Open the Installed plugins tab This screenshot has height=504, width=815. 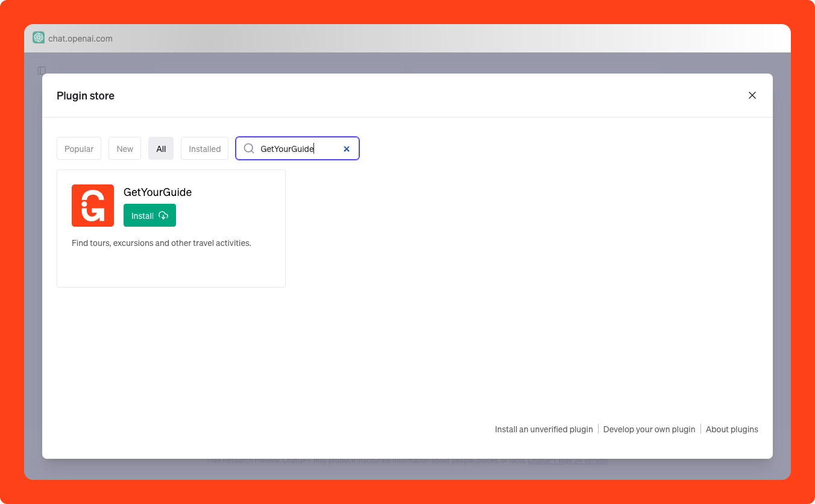(204, 148)
